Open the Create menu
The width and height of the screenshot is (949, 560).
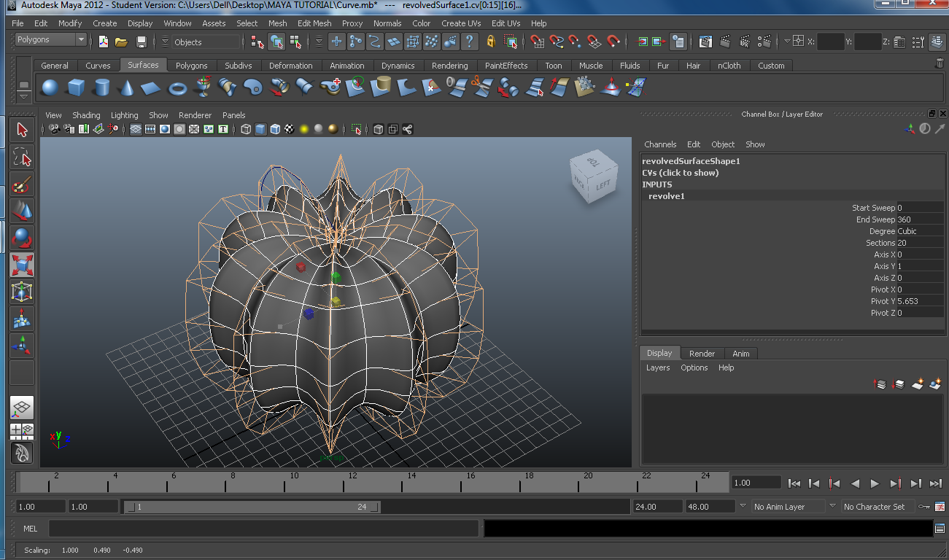104,23
